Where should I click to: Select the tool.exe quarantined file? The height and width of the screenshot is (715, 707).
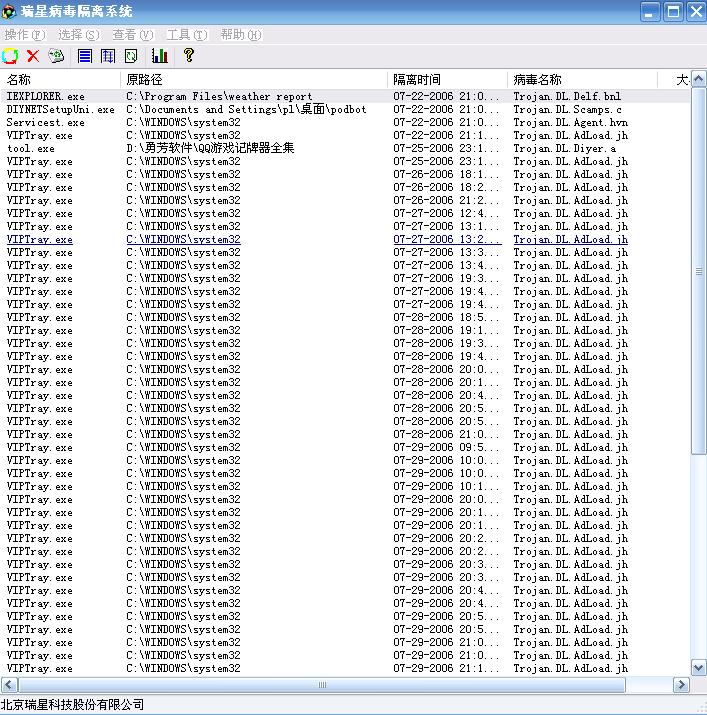pos(30,148)
